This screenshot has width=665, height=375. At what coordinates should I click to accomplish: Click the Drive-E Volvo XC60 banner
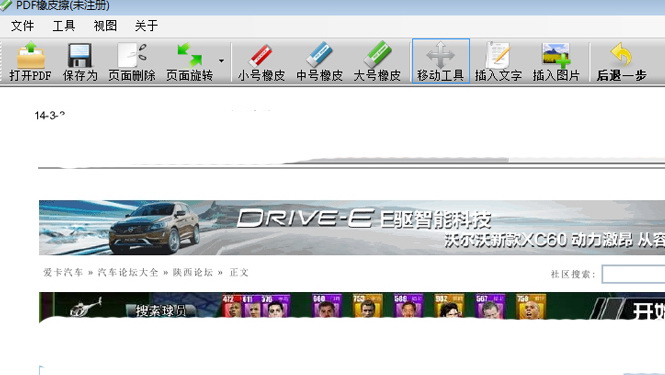coord(352,228)
